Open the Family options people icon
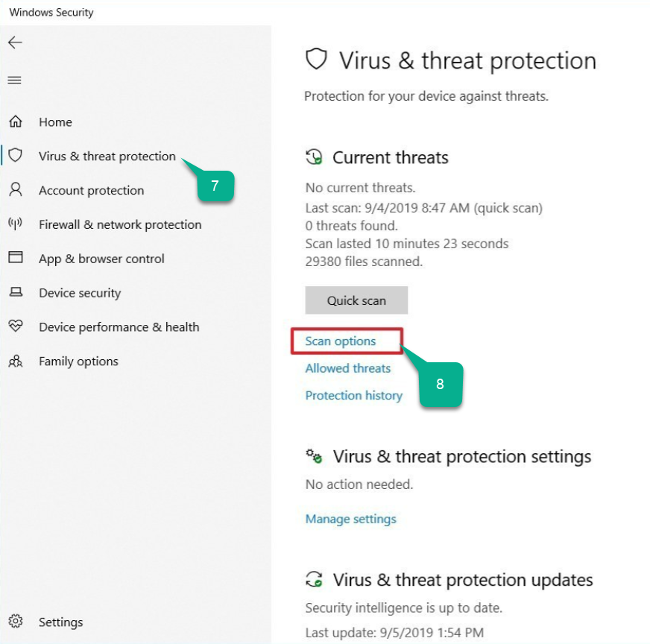 click(x=16, y=361)
